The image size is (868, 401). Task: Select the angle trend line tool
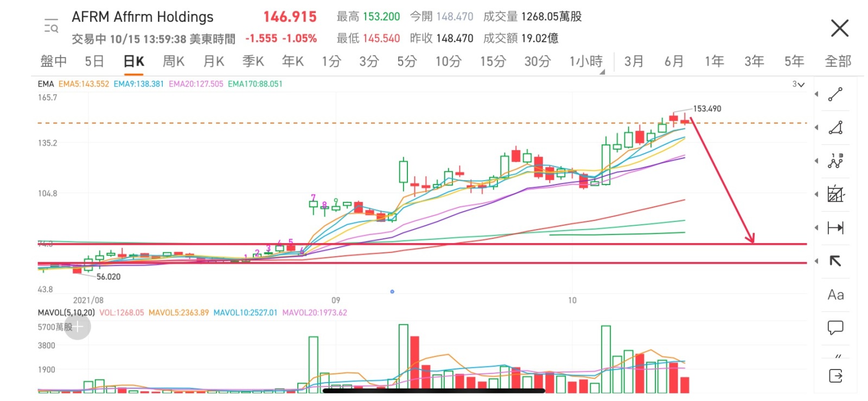(835, 128)
